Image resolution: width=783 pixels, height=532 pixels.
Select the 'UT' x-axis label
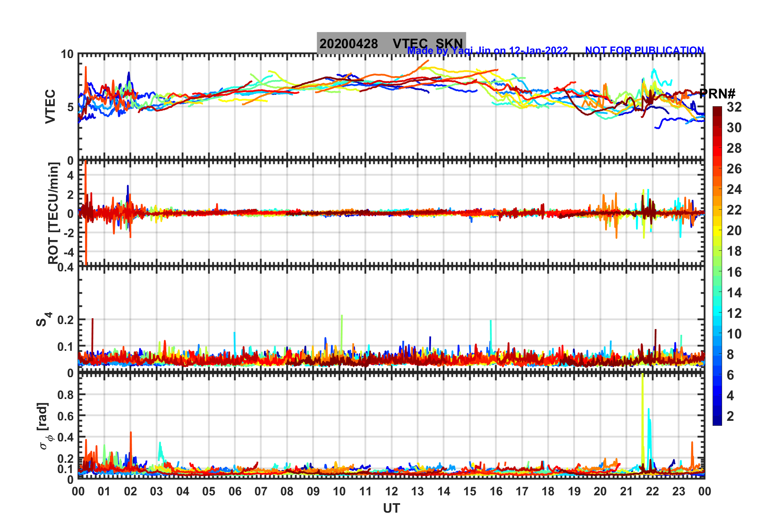pyautogui.click(x=391, y=509)
